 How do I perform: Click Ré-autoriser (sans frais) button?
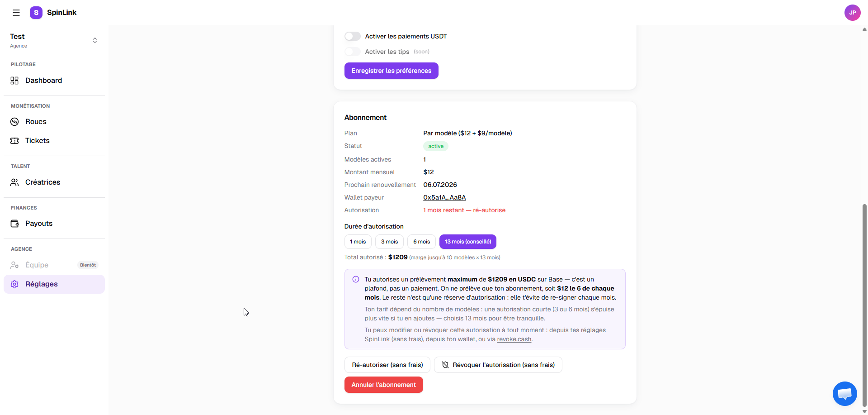click(x=387, y=365)
